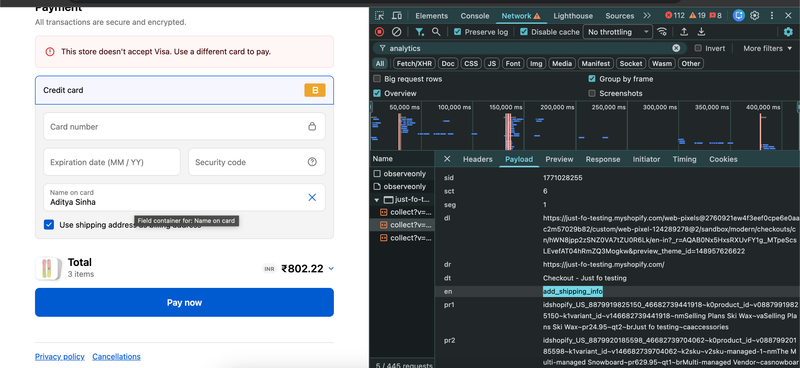Open DevTools settings gear icon
This screenshot has width=800, height=368.
755,15
